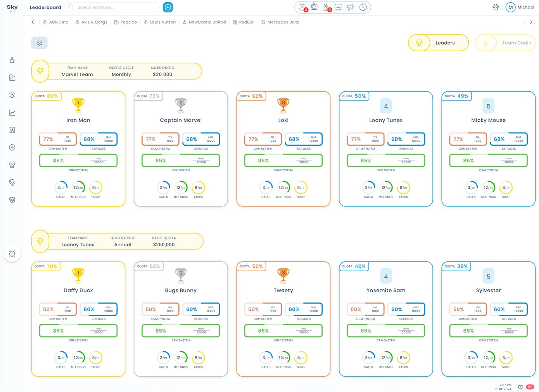This screenshot has height=392, width=539.
Task: Open the trophy leaderboard sidebar icon
Action: click(12, 165)
